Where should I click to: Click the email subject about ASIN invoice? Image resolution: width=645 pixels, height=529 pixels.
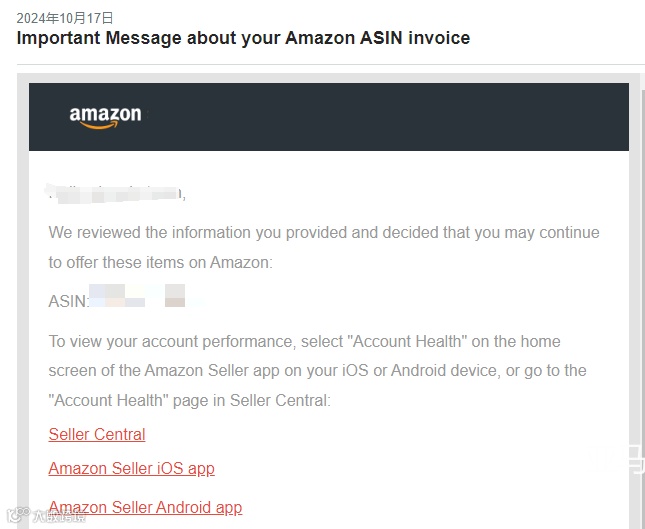coord(243,38)
